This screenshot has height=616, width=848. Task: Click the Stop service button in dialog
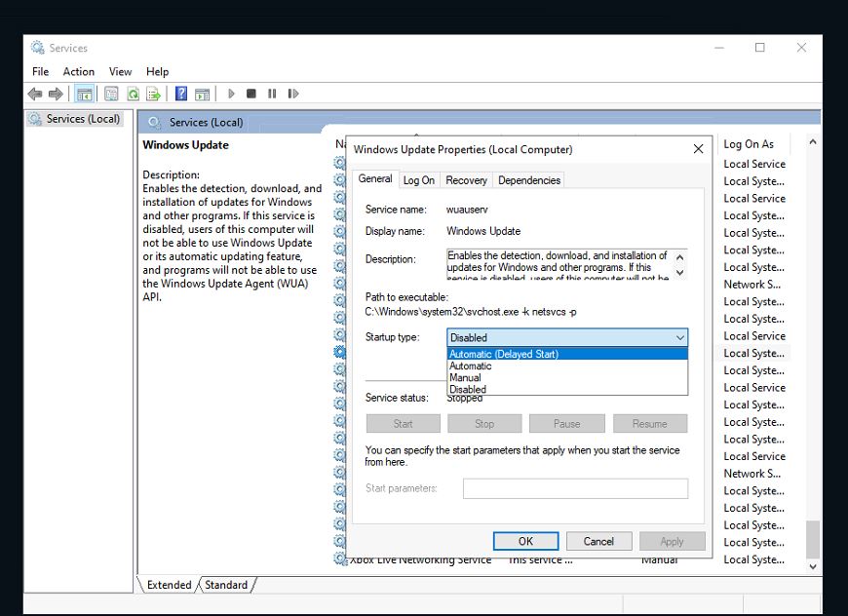(x=484, y=423)
